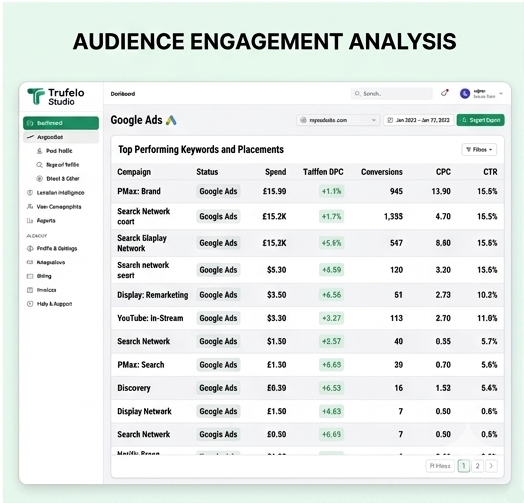Open Profile & Settings in sidebar
The image size is (524, 503).
click(52, 248)
